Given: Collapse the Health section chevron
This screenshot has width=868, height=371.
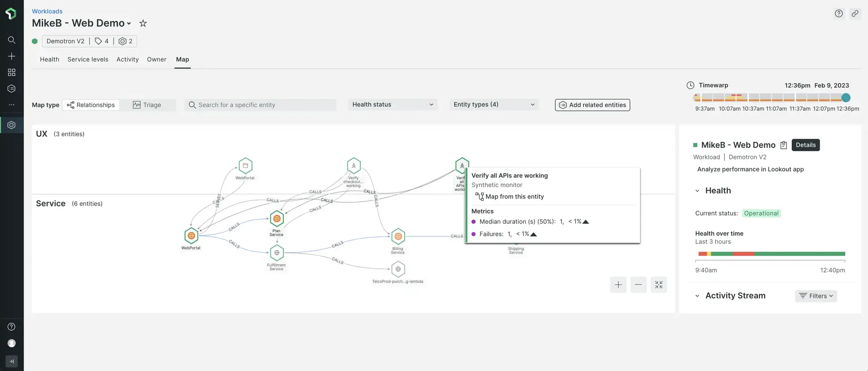Looking at the screenshot, I should click(x=697, y=191).
